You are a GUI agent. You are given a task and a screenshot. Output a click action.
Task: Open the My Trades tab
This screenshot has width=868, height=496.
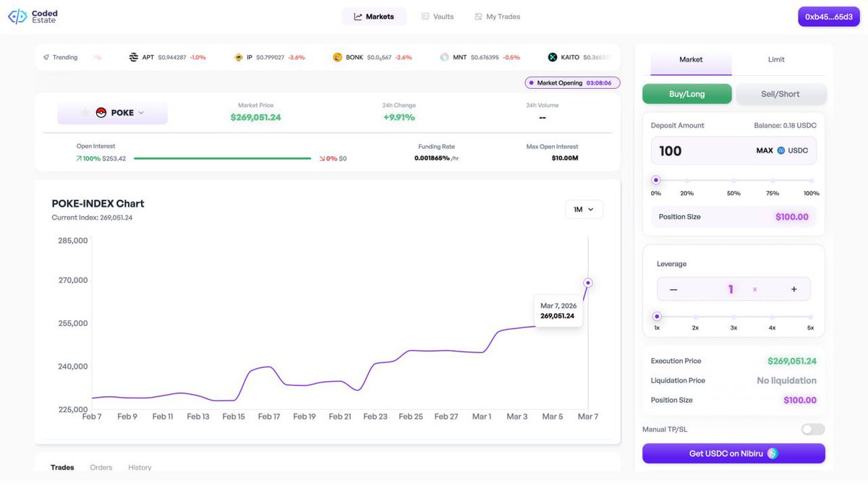tap(498, 17)
